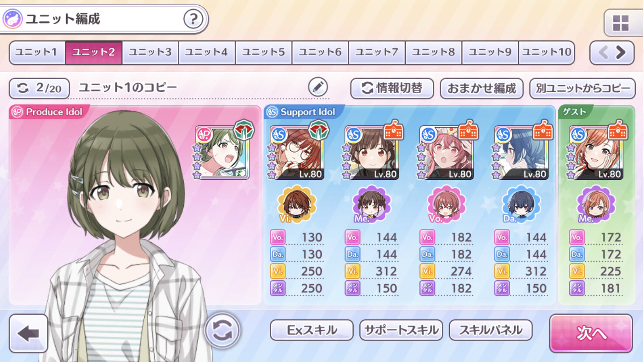Select the produce idol card thumbnail
Screen dimensions: 644x362
[x=222, y=152]
